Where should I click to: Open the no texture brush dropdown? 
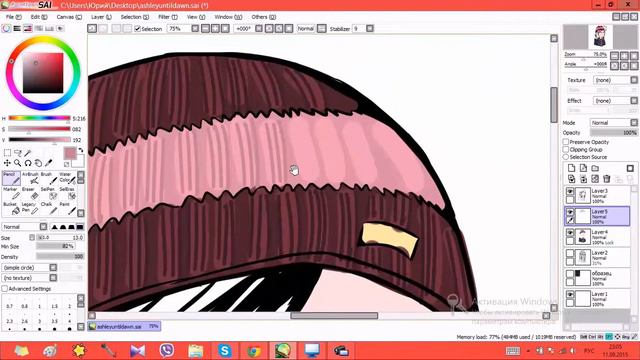click(x=29, y=278)
